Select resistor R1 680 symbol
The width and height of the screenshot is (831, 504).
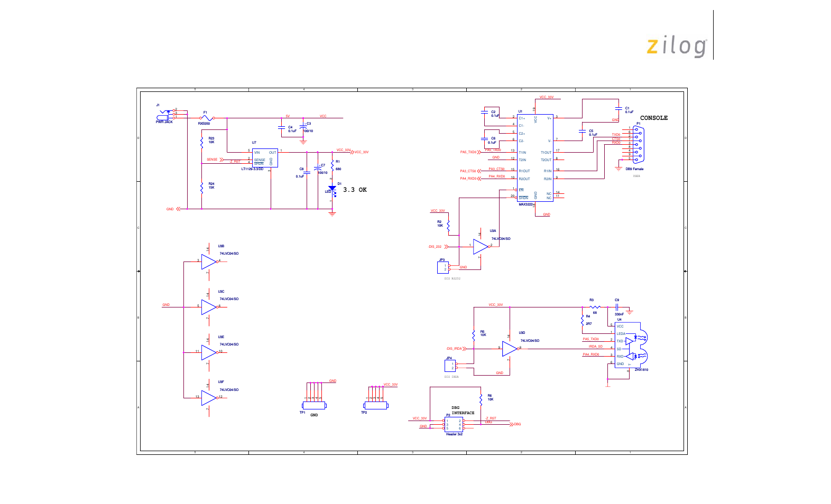coord(332,166)
